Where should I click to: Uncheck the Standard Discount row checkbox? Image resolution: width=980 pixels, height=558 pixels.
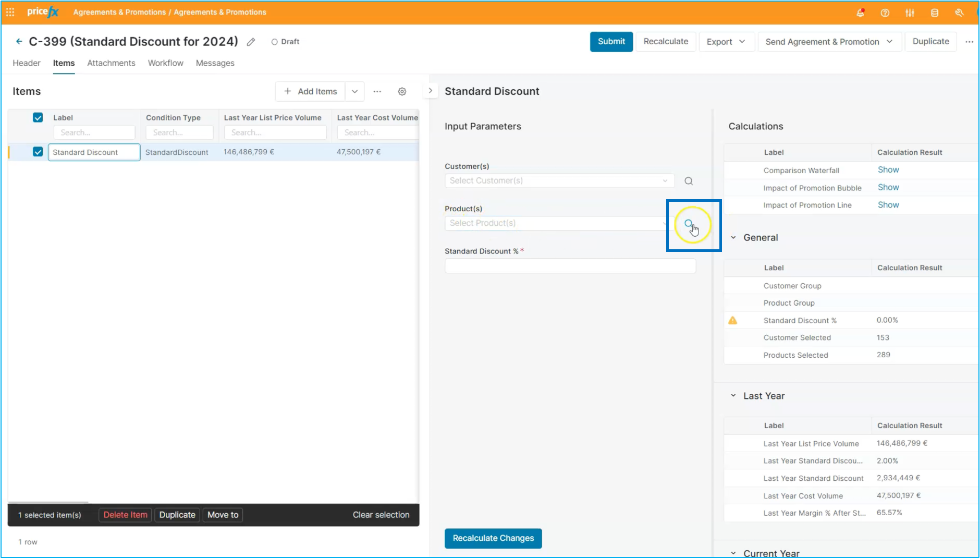pos(38,152)
